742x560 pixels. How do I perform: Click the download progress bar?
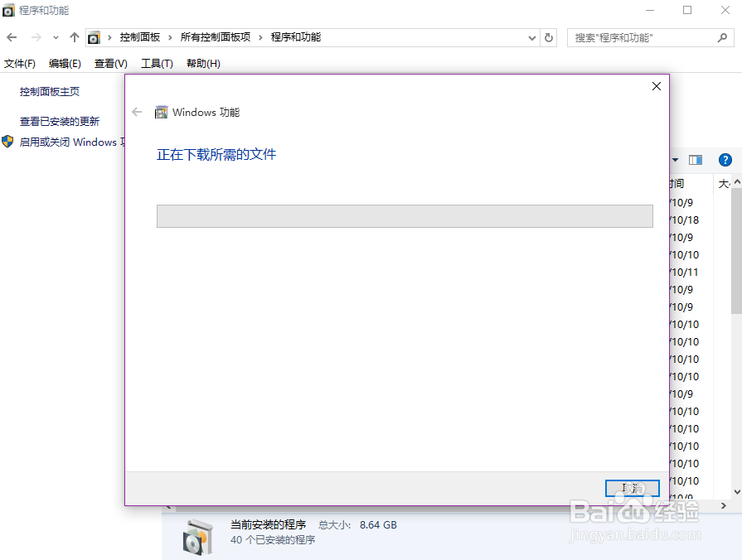[x=405, y=216]
